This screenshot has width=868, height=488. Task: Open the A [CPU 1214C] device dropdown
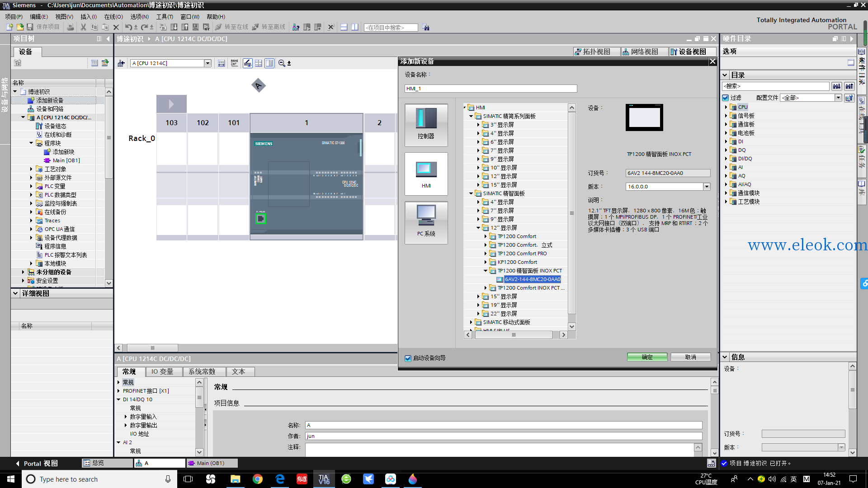208,63
